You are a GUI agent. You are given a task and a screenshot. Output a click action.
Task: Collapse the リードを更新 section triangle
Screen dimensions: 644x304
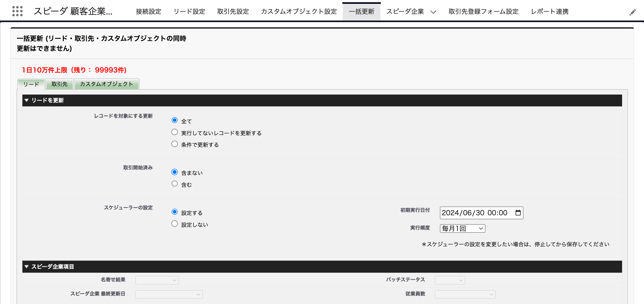(x=26, y=100)
